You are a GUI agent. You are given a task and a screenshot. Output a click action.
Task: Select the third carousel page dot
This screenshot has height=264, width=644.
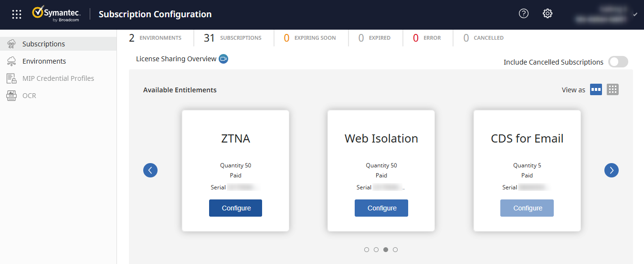(386, 250)
